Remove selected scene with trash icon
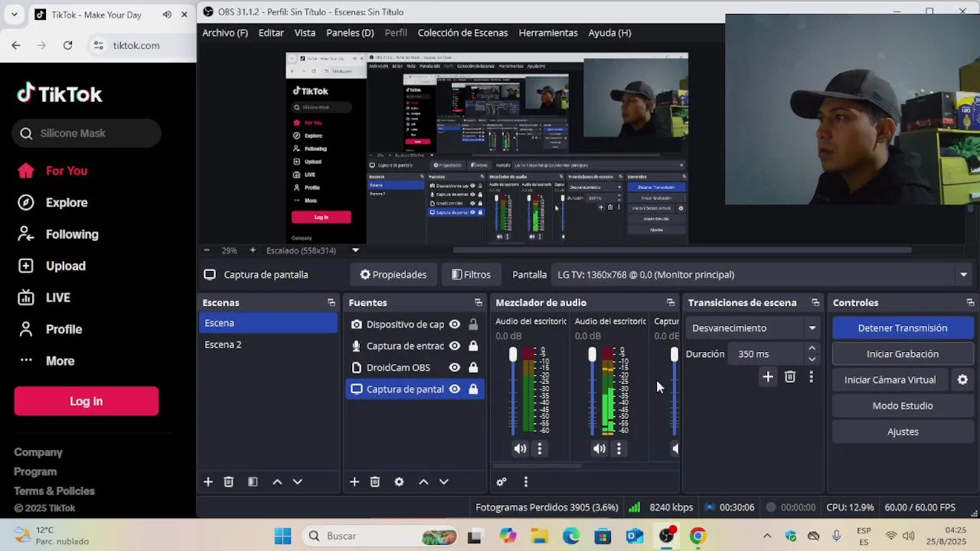This screenshot has height=551, width=980. [x=228, y=481]
